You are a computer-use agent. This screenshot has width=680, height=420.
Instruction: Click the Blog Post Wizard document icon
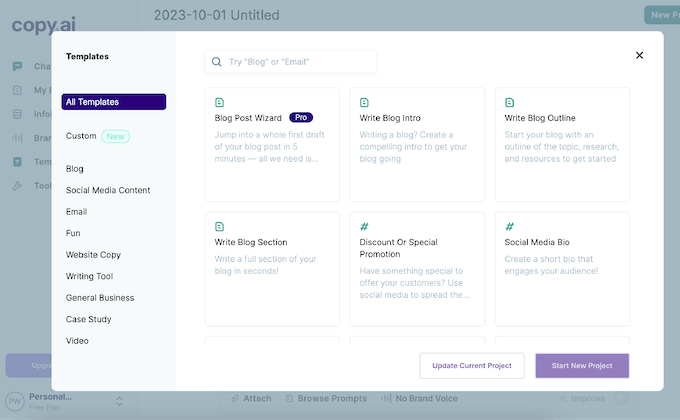(219, 102)
